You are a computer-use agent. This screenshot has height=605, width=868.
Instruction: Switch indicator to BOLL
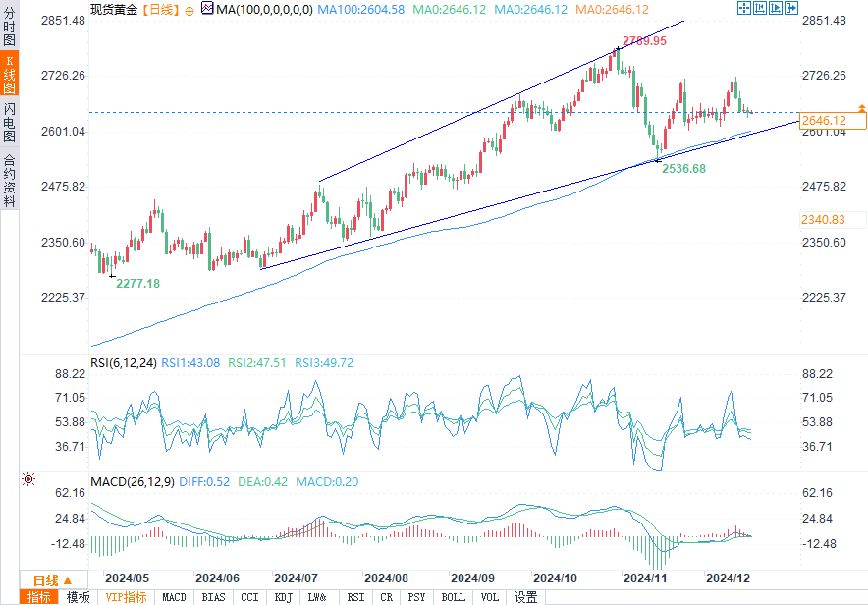pyautogui.click(x=453, y=597)
